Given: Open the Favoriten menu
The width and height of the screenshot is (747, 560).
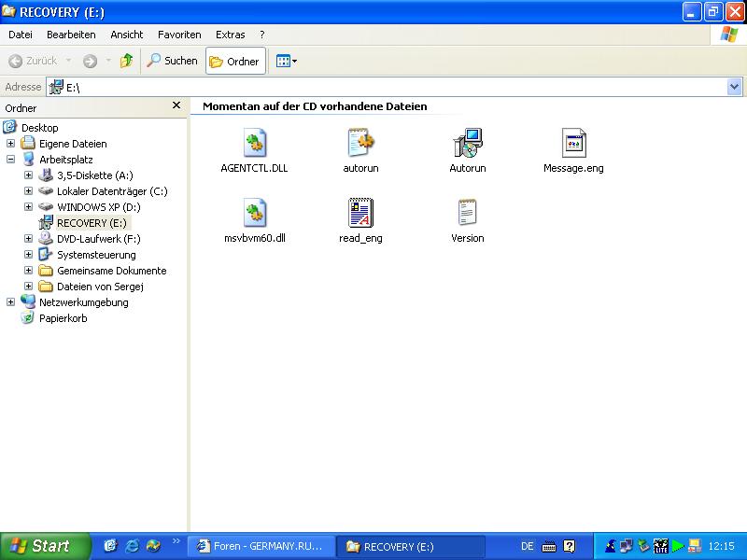Looking at the screenshot, I should 179,35.
